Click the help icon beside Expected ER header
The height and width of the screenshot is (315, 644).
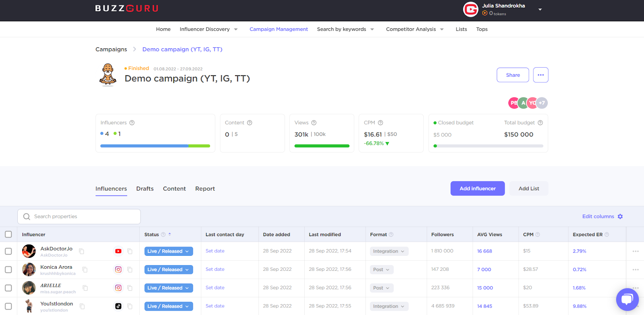[x=607, y=235]
